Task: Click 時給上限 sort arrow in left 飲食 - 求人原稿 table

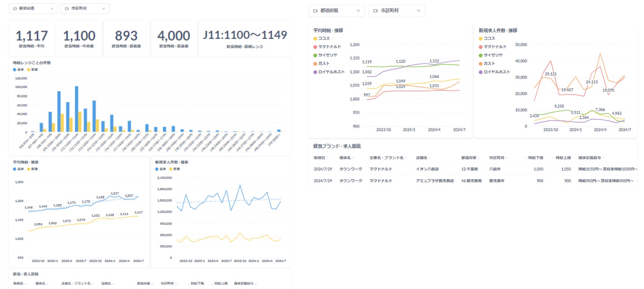Action: pos(213,284)
